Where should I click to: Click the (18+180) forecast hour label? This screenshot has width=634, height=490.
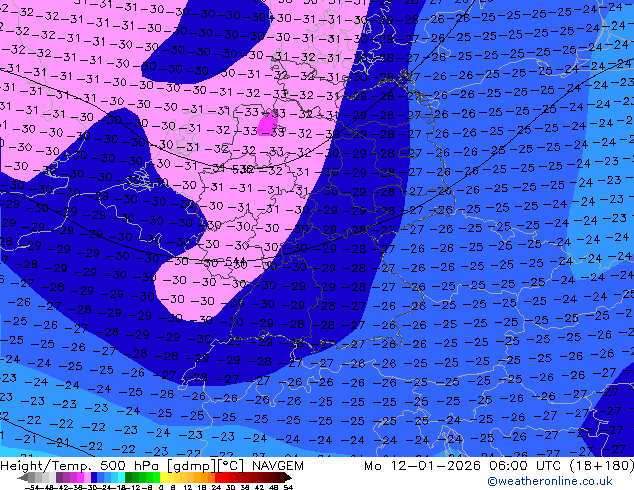602,466
